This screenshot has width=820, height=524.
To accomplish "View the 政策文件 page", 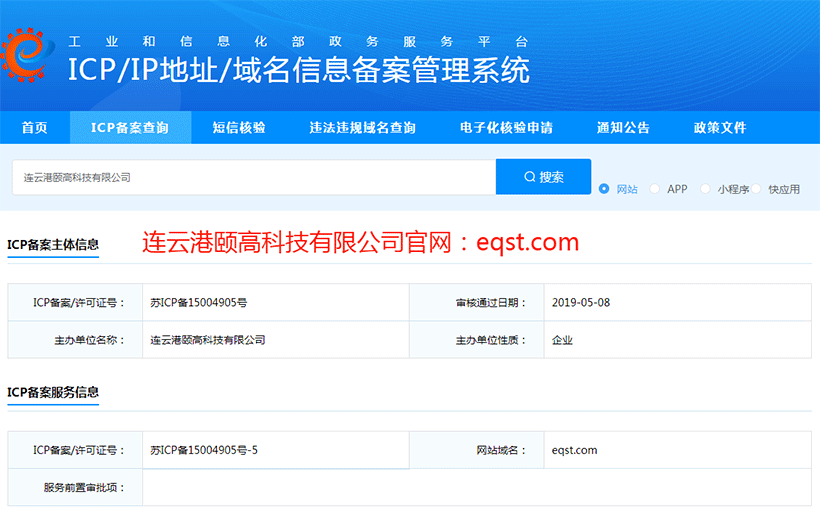I will 720,128.
